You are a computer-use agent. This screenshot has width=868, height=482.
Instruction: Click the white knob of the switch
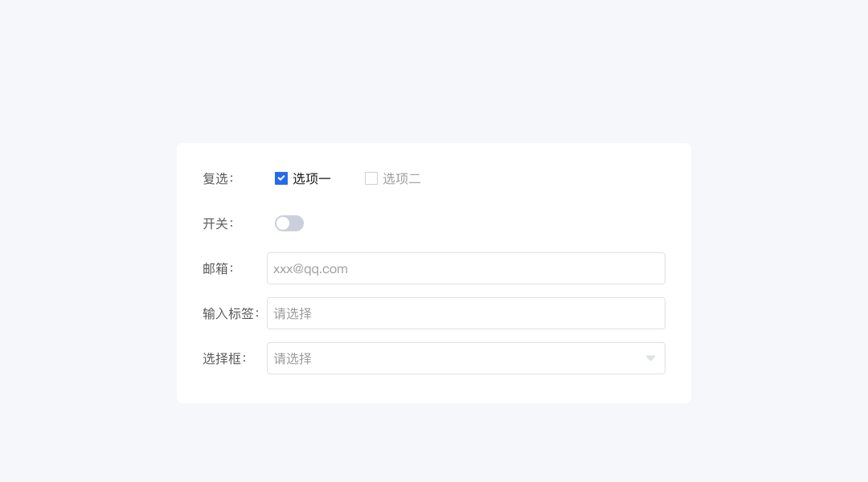tap(283, 223)
